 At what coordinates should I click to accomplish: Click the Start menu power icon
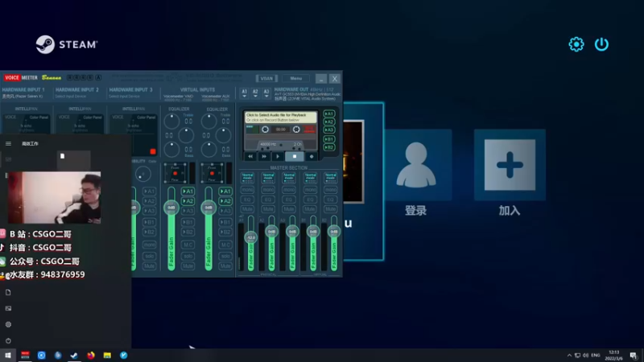pos(8,340)
